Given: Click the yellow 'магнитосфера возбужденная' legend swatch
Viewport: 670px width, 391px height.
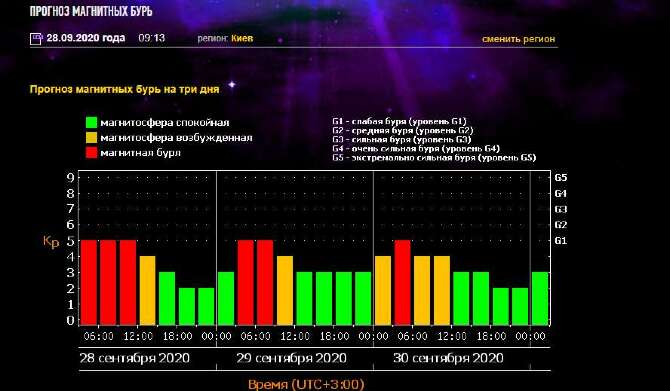Looking at the screenshot, I should 91,138.
